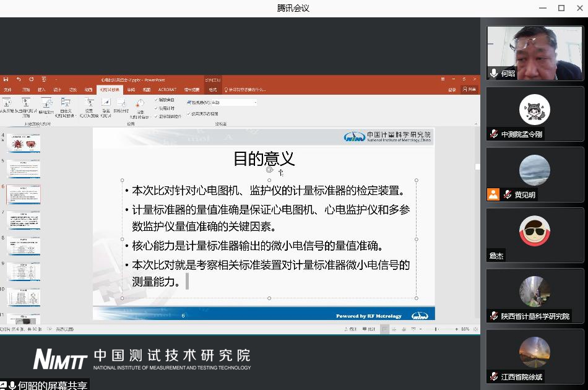Switch to the ACROBAT ribbon tab
This screenshot has height=390, width=588.
pos(166,90)
